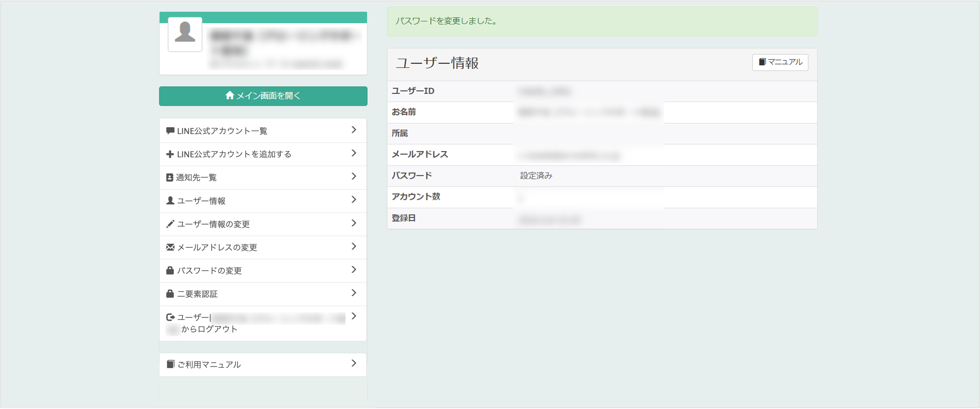980x409 pixels.
Task: Click the plus icon for LINE公式アカウントを追加する
Action: pyautogui.click(x=170, y=154)
